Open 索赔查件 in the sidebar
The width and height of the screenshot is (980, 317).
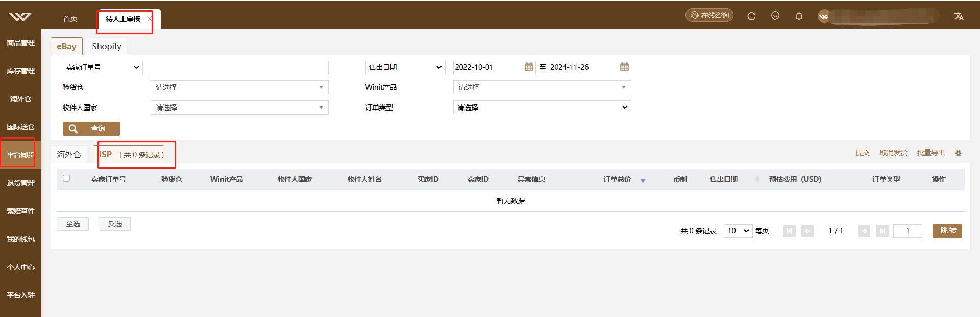pos(20,211)
